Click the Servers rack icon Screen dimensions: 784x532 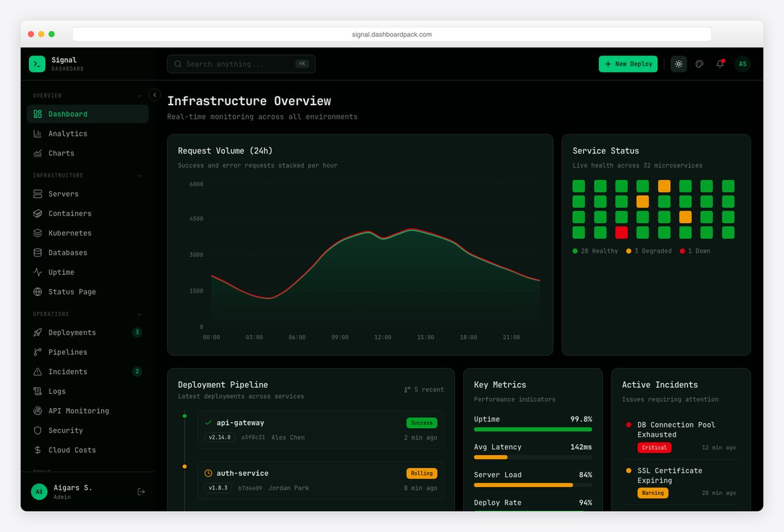tap(37, 194)
